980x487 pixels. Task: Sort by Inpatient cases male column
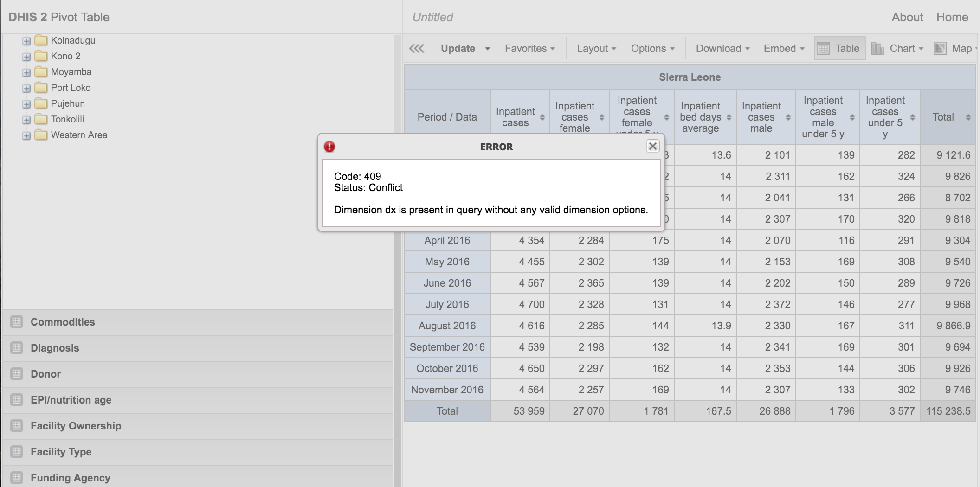pos(788,117)
